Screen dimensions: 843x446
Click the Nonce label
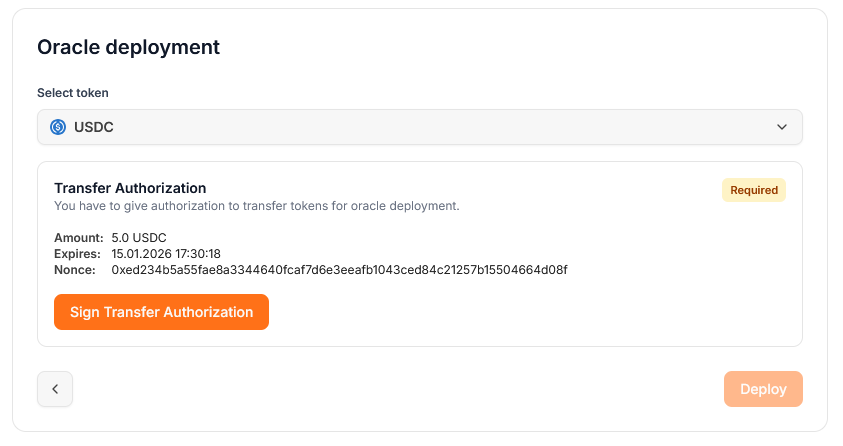75,270
